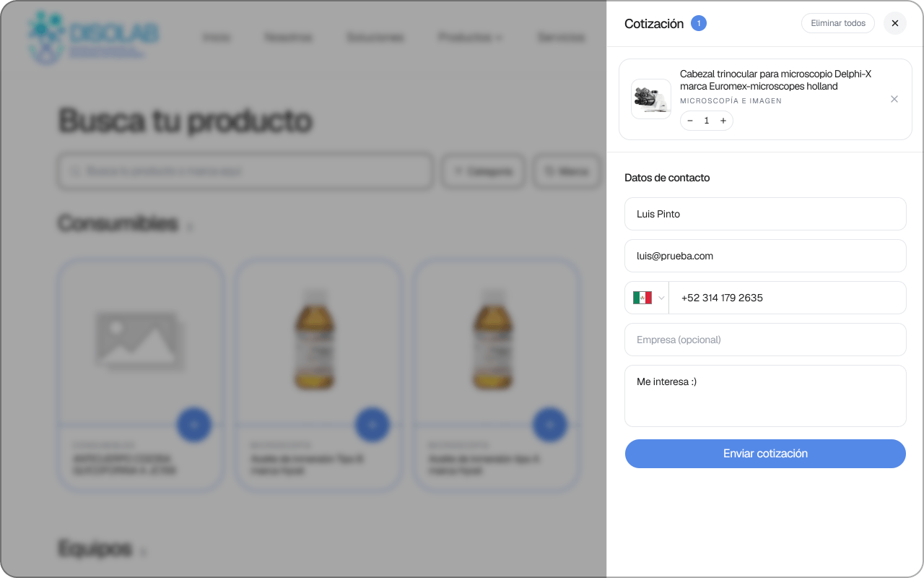This screenshot has height=578, width=924.
Task: Click the Busca tu producto heading
Action: pyautogui.click(x=186, y=121)
